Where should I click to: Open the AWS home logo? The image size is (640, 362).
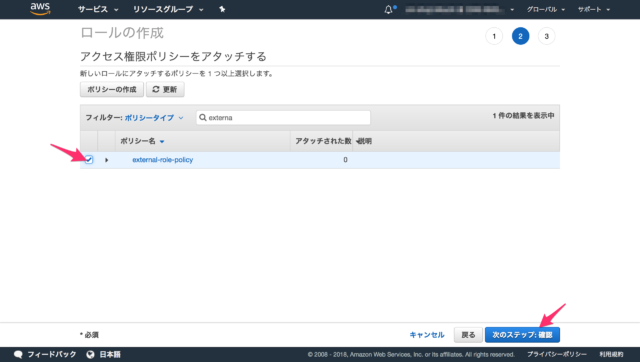40,9
